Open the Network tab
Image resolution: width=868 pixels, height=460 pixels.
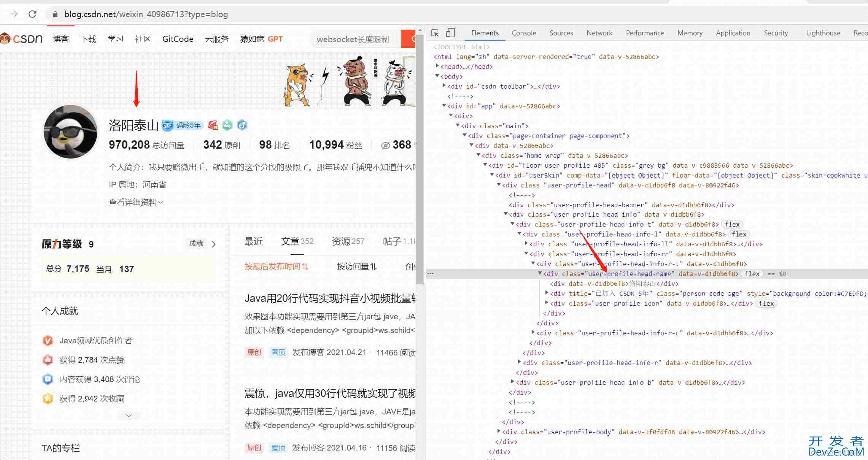(x=599, y=33)
